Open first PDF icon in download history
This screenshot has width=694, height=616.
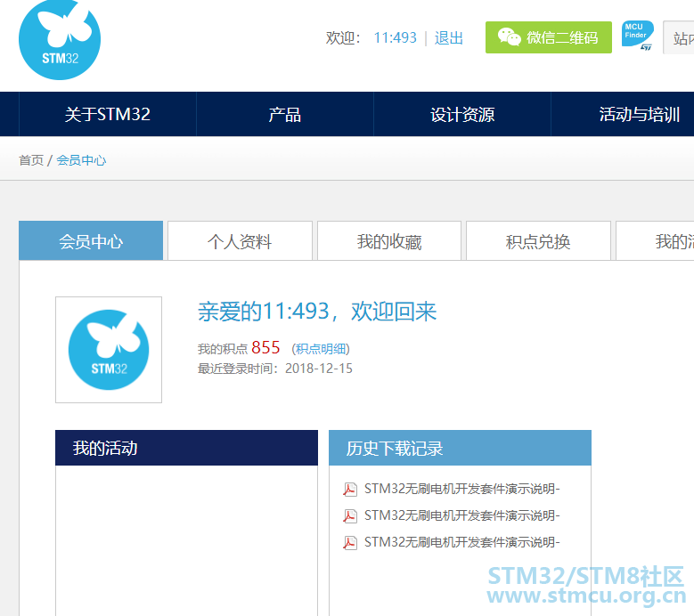[350, 489]
